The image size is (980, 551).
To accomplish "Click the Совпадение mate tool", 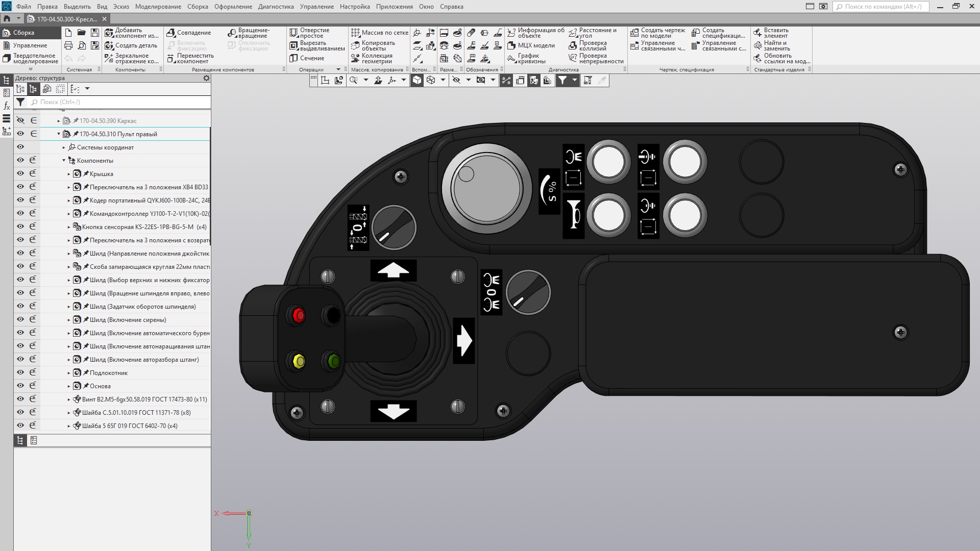I will [189, 33].
